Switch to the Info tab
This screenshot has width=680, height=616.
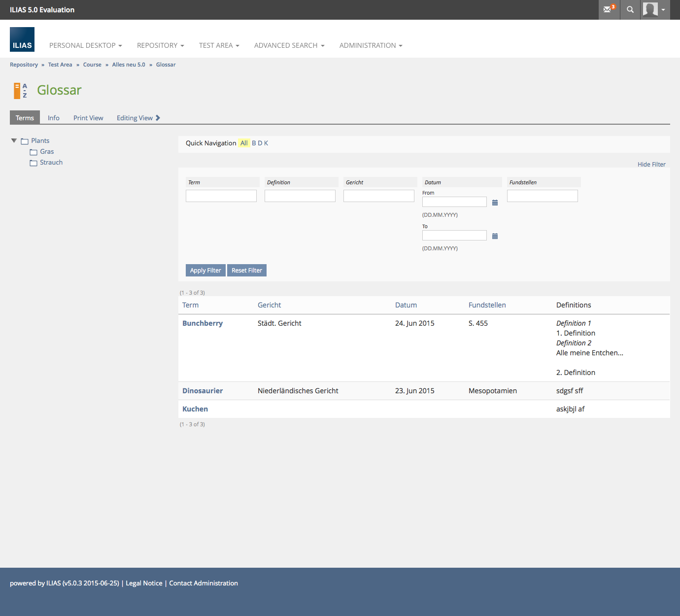pos(53,118)
